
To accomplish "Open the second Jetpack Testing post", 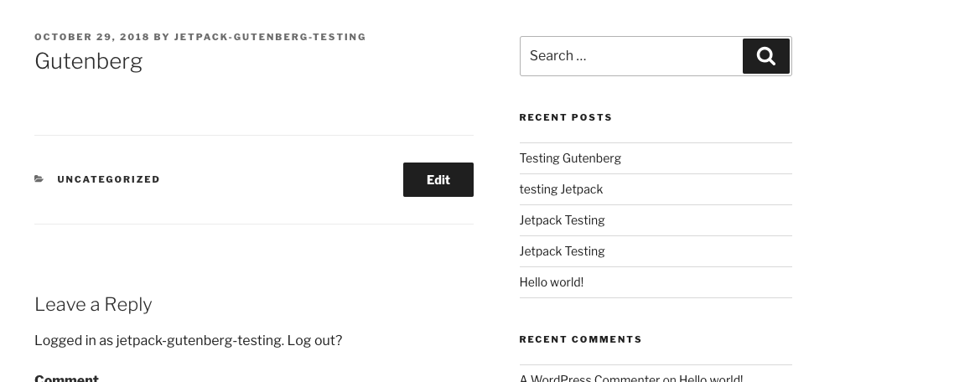I will pos(561,251).
